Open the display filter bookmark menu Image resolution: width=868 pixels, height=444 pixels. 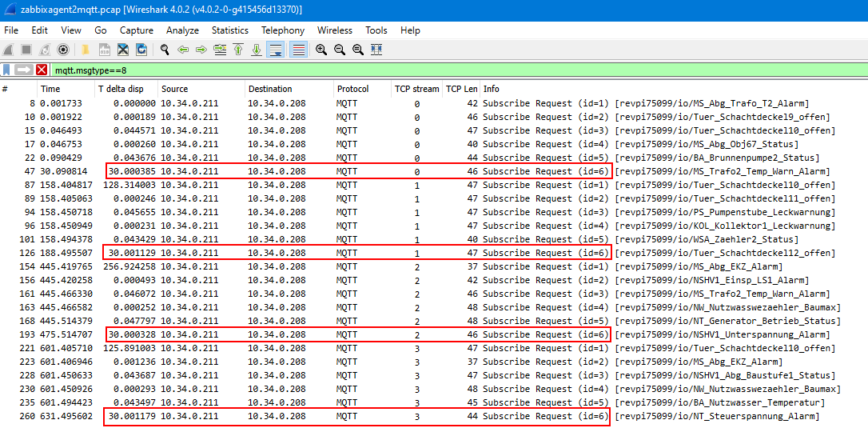pyautogui.click(x=6, y=70)
